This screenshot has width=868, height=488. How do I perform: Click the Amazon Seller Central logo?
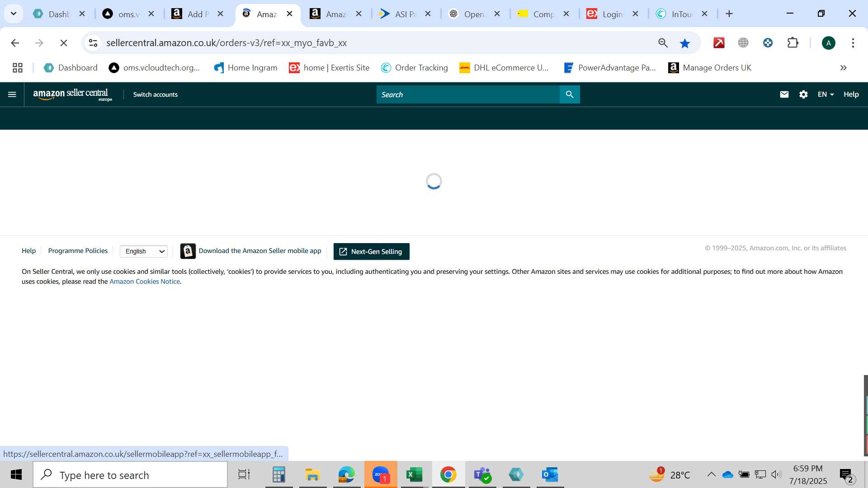(72, 94)
